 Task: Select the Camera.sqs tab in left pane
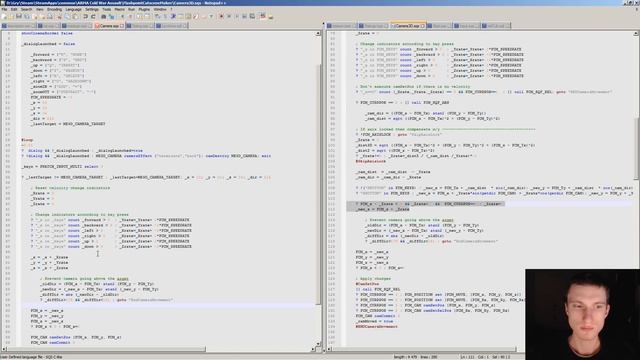click(x=109, y=26)
